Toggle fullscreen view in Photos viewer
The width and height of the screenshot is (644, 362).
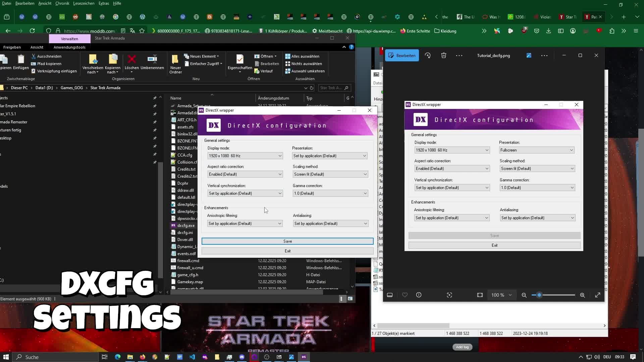pyautogui.click(x=597, y=295)
